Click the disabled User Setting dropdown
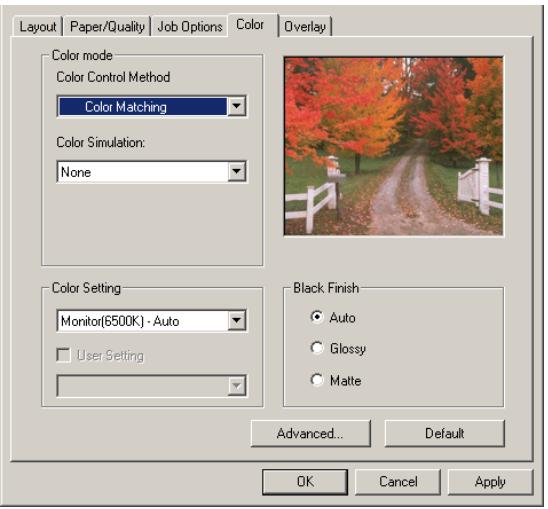Screen dimensions: 548x509 (x=152, y=386)
